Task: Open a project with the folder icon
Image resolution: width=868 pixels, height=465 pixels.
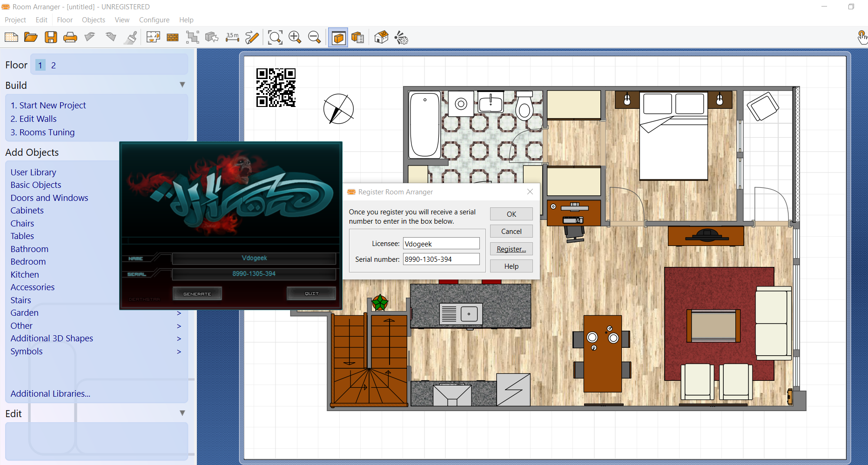Action: [x=31, y=37]
